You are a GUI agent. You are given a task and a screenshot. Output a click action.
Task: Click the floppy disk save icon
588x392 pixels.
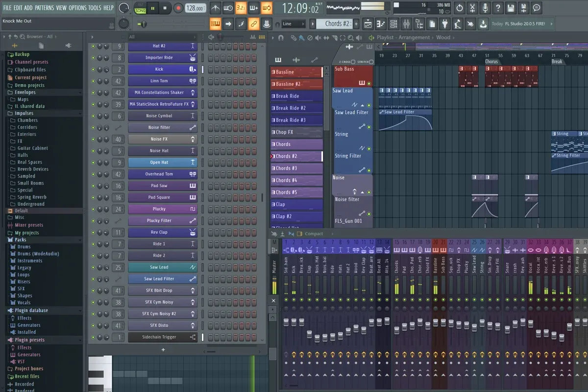click(511, 8)
